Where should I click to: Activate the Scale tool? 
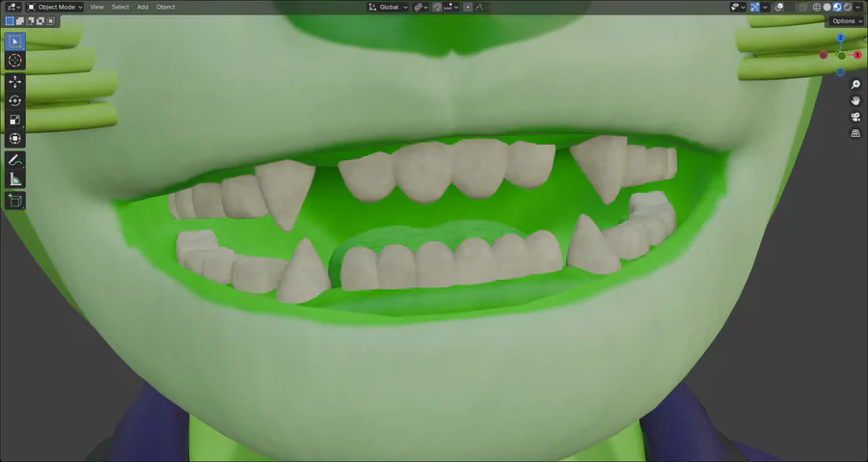[14, 120]
